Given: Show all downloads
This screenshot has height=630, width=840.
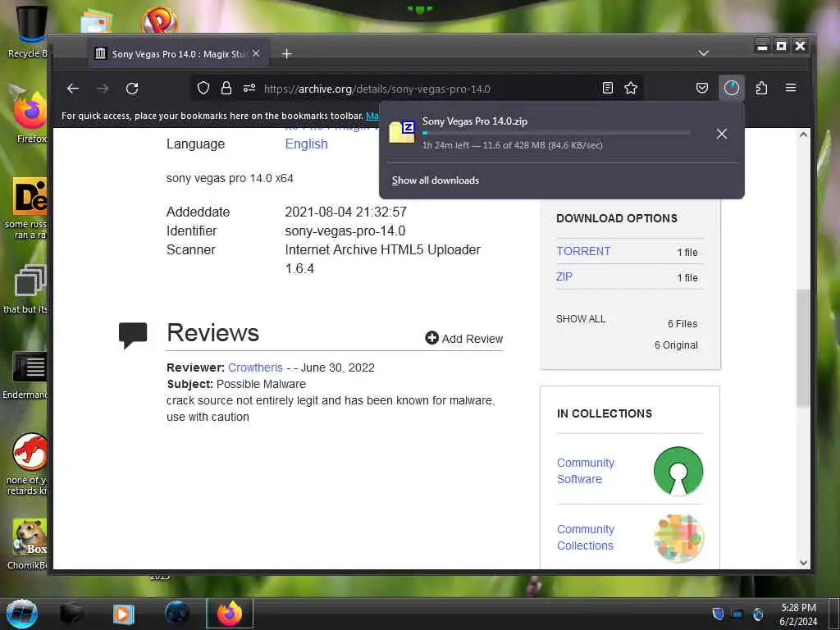Looking at the screenshot, I should click(435, 180).
